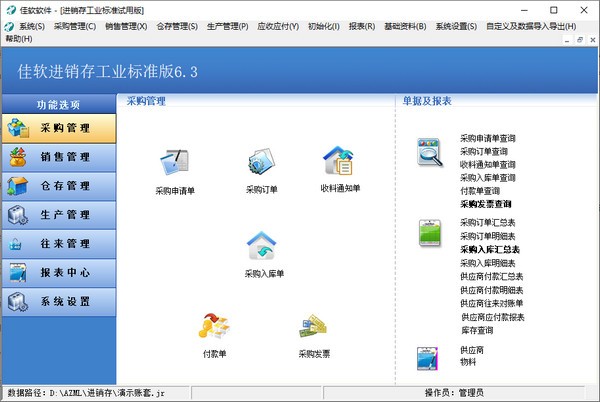This screenshot has width=600, height=402.
Task: Open the 生产管理(P) menu
Action: click(228, 26)
